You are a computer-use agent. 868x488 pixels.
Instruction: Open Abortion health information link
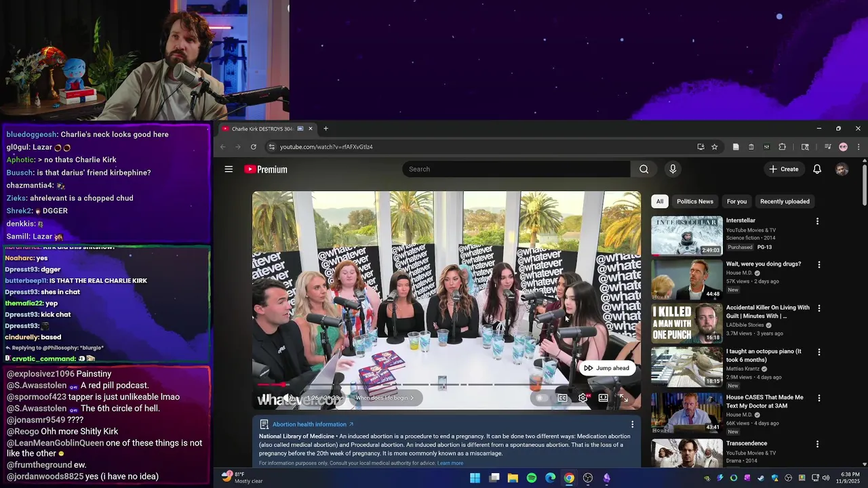[x=313, y=424]
